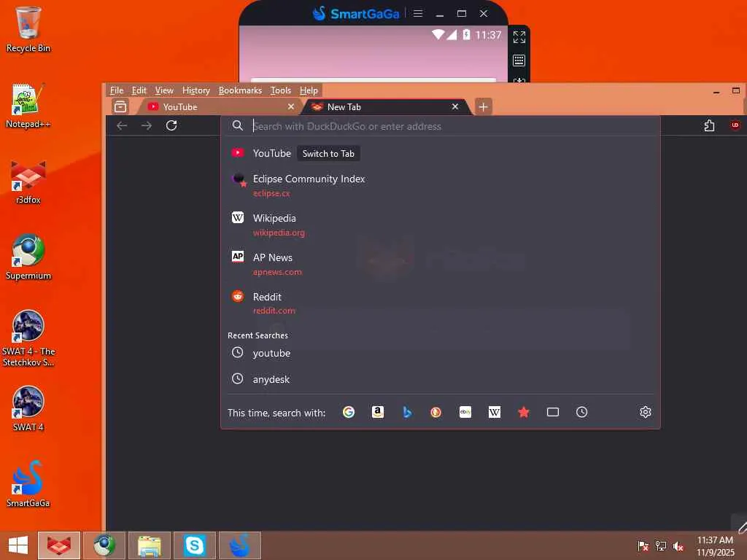747x560 pixels.
Task: Search in History clock icon
Action: (581, 412)
